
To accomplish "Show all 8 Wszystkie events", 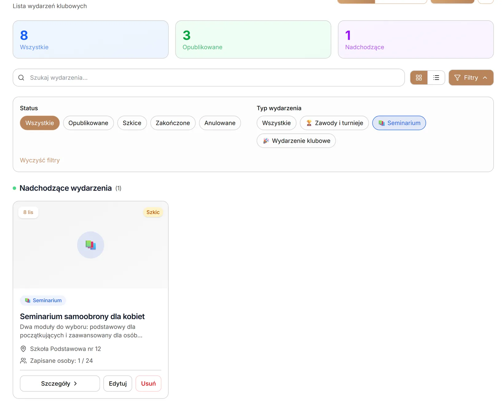I will tap(91, 40).
